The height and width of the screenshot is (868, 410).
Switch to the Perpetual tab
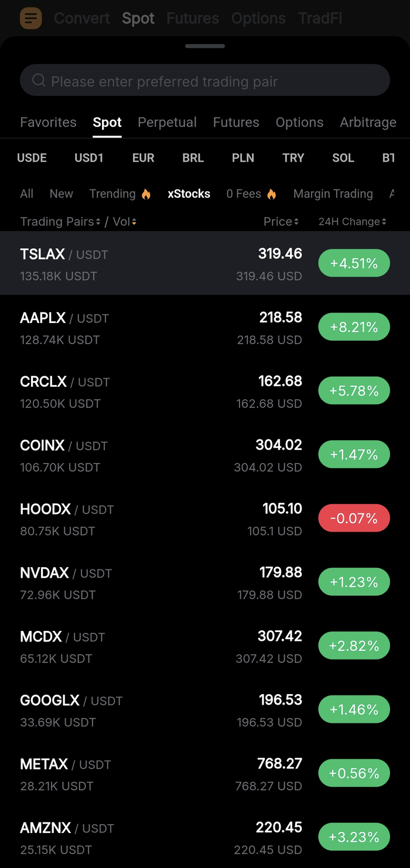[x=167, y=122]
